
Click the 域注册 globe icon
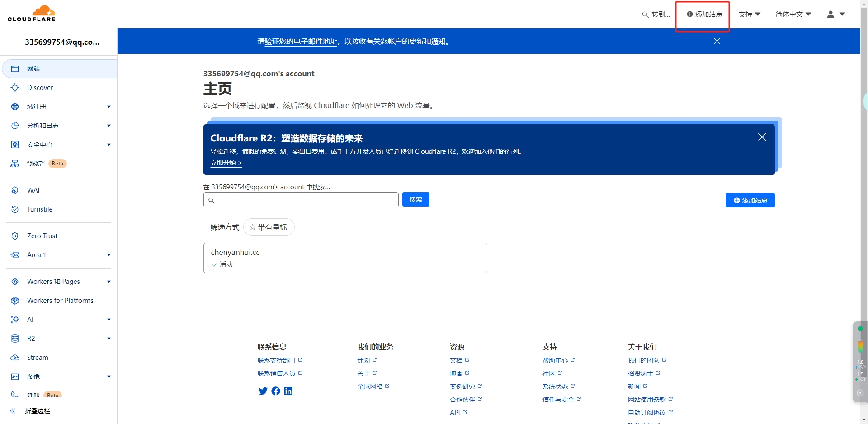(15, 107)
